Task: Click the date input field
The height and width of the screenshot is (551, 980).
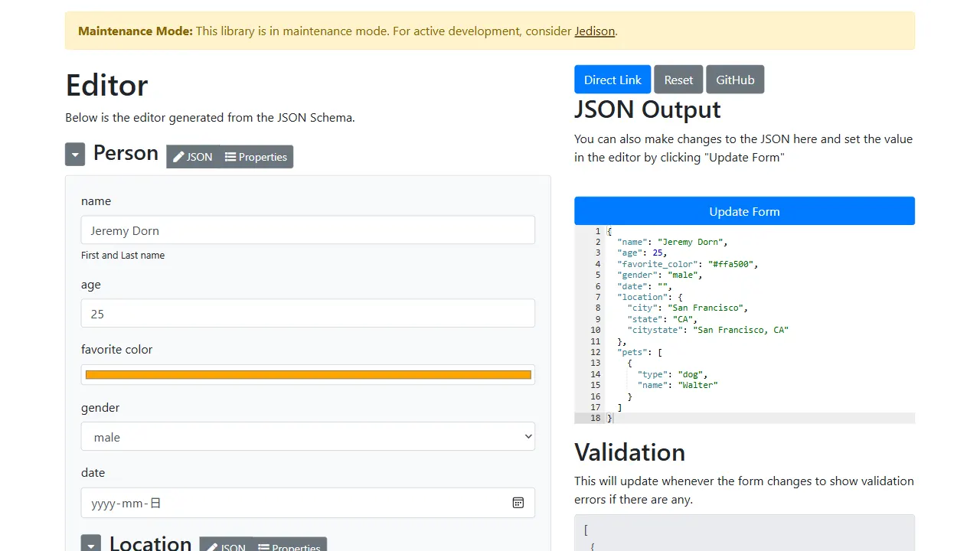Action: click(308, 503)
